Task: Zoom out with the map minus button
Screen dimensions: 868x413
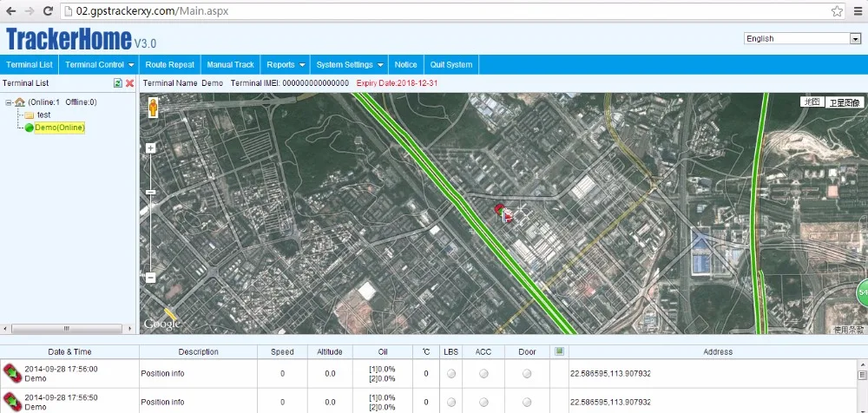Action: (151, 278)
